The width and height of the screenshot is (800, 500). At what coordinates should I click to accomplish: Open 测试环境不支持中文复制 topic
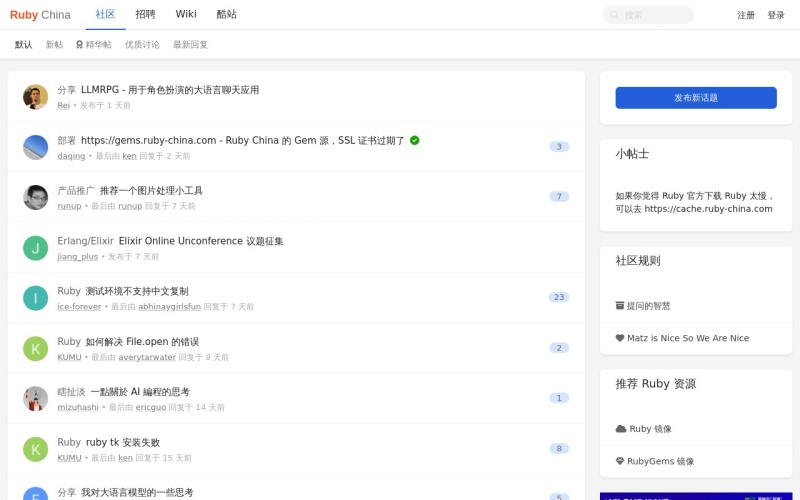pyautogui.click(x=137, y=291)
